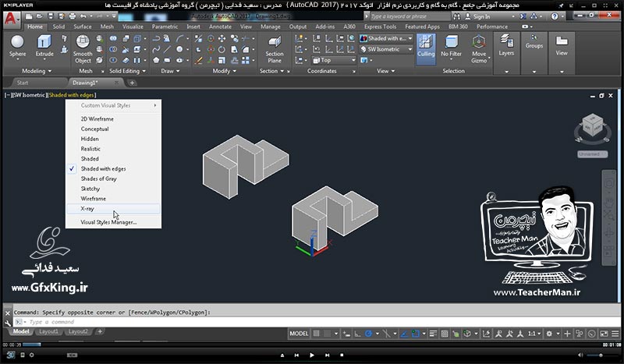The width and height of the screenshot is (624, 364).
Task: Expand the Modeling panel
Action: coord(37,71)
